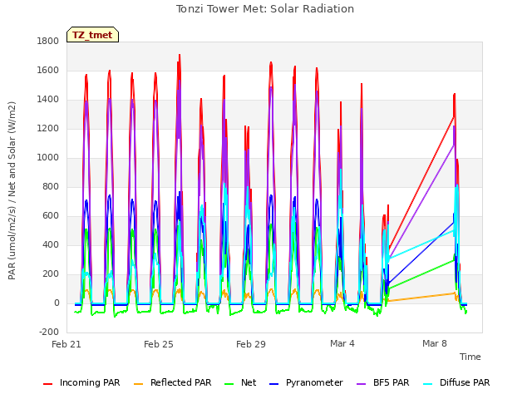Click the 1800 y-axis tick label
The height and width of the screenshot is (399, 532).
[x=48, y=41]
